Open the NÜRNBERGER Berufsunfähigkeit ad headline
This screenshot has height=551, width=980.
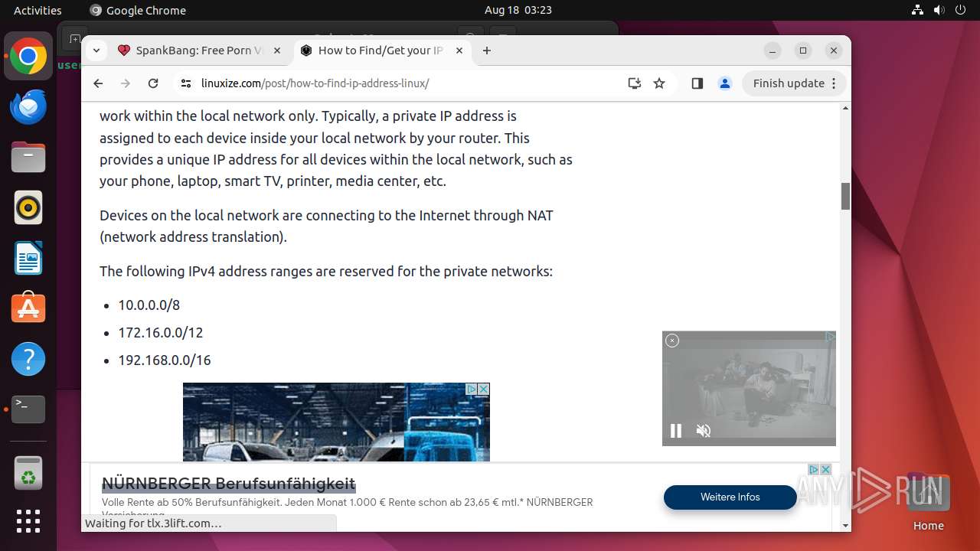[228, 484]
